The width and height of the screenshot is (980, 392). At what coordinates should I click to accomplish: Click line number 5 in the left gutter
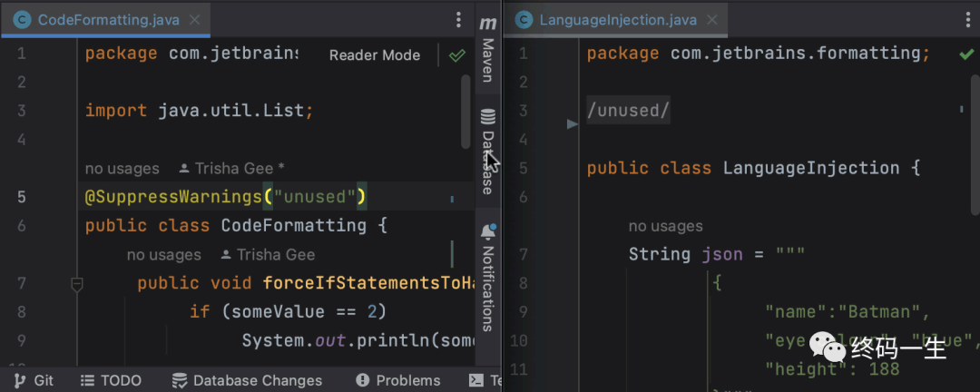[x=21, y=197]
